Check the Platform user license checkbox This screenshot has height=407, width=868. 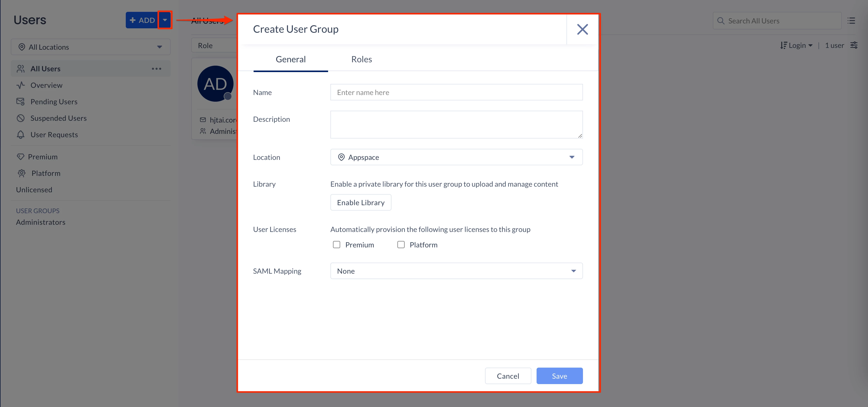point(401,245)
